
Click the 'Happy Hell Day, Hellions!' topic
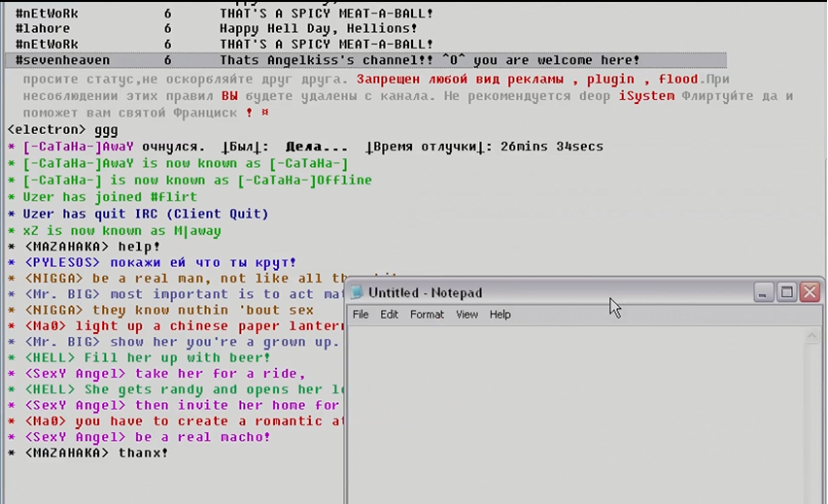tap(319, 28)
